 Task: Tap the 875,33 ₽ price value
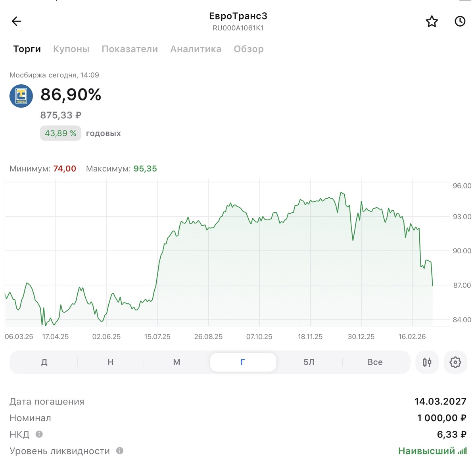coord(61,115)
